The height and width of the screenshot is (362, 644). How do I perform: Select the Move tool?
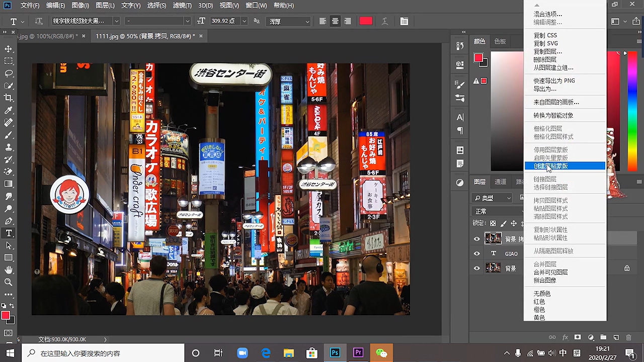9,49
